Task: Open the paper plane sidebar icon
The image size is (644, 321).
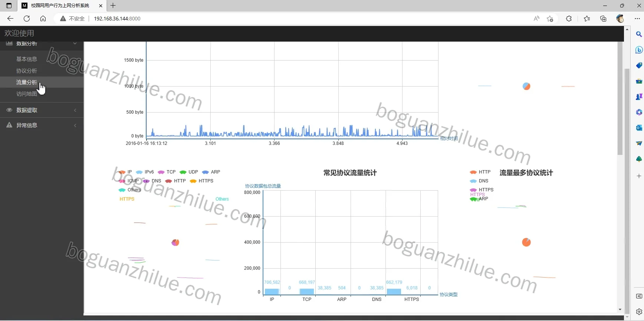Action: [x=639, y=143]
